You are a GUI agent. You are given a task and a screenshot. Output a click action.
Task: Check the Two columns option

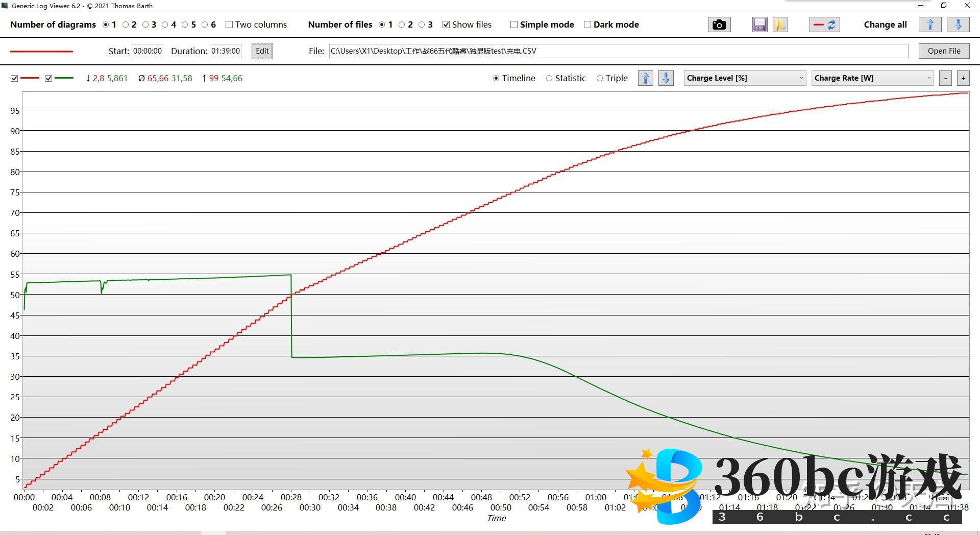[x=229, y=25]
